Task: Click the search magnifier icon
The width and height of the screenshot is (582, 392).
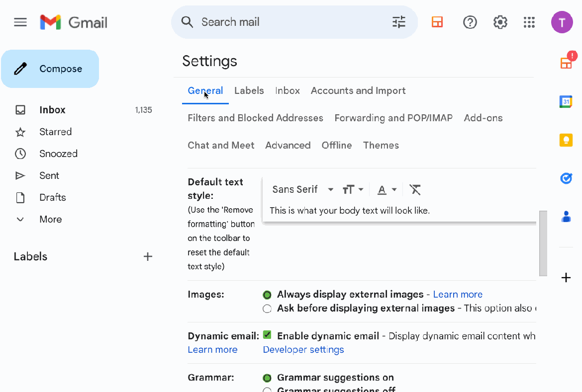Action: point(187,22)
